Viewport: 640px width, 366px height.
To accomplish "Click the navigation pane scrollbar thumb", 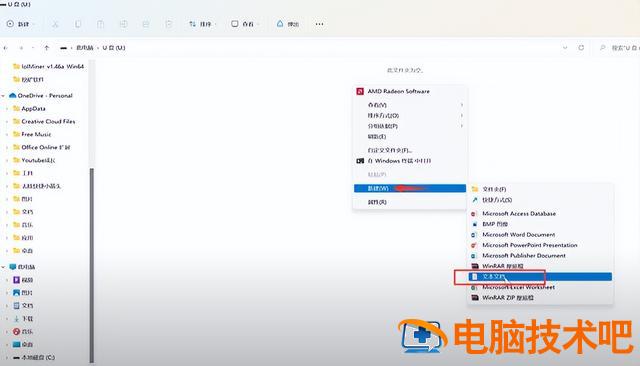I will point(92,264).
